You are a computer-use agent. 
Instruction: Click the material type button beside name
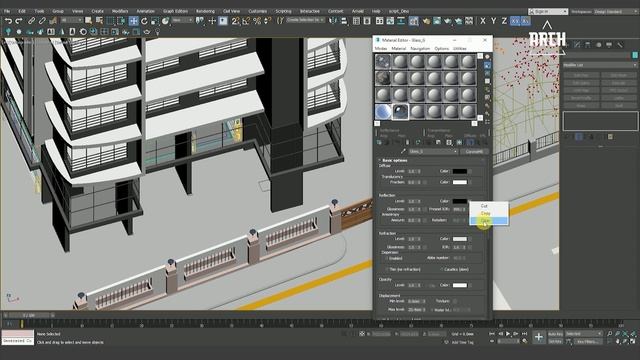coord(474,151)
